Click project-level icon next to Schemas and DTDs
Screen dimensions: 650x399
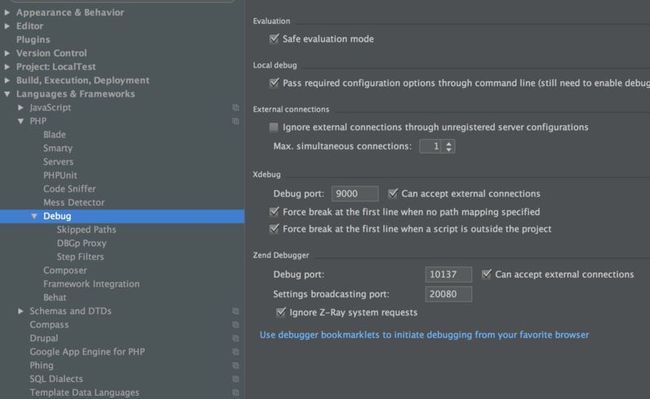(x=235, y=311)
